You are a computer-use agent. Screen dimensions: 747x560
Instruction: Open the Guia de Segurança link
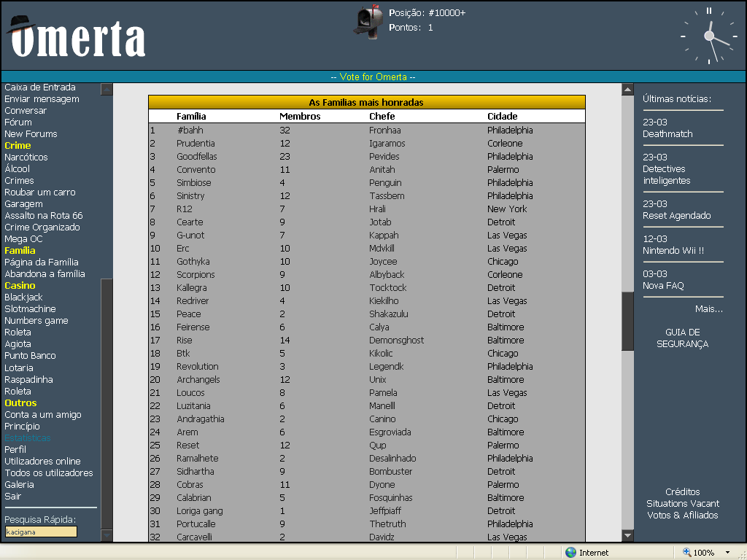682,338
